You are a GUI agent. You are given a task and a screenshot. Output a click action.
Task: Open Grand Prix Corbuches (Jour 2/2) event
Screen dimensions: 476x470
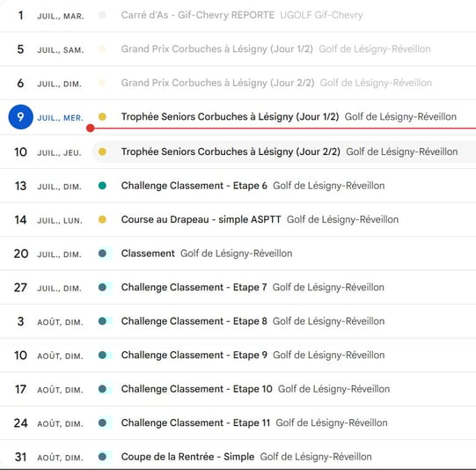click(x=217, y=83)
